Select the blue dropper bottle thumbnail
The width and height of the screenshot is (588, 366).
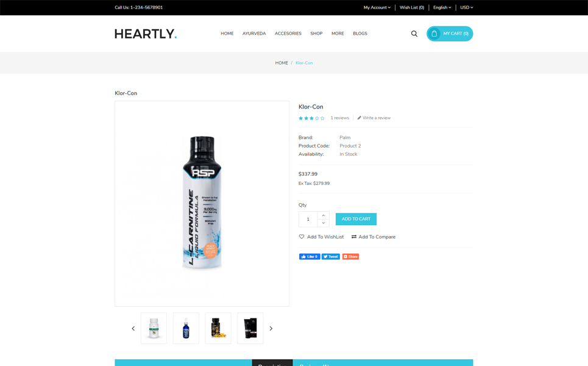pyautogui.click(x=186, y=328)
